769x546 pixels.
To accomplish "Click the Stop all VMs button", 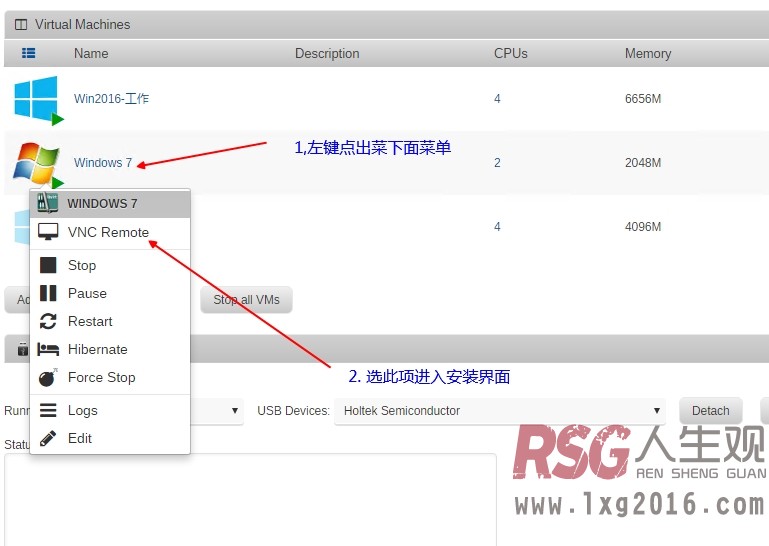I will [x=246, y=300].
